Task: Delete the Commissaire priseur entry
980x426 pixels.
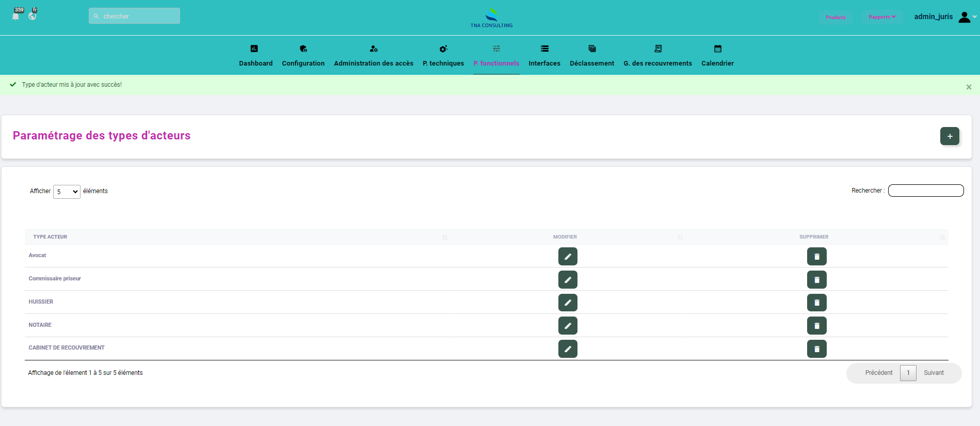Action: [x=816, y=280]
